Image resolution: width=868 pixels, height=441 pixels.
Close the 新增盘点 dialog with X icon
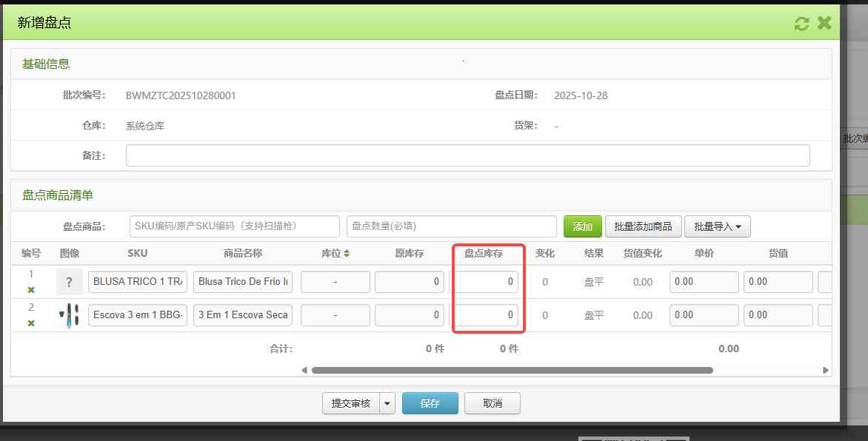pyautogui.click(x=824, y=24)
